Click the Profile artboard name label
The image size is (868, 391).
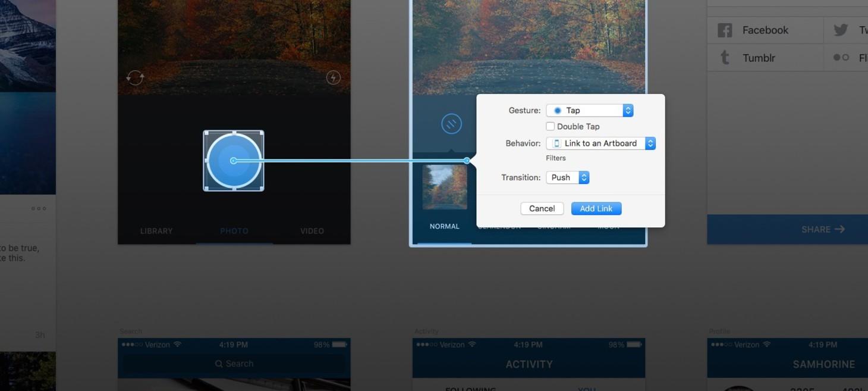pyautogui.click(x=719, y=331)
